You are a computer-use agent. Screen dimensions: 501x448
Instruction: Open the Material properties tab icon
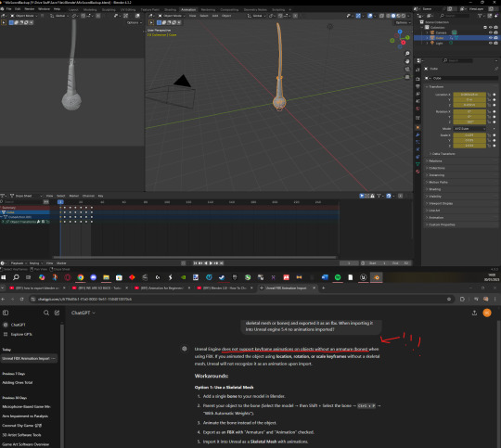point(417,172)
